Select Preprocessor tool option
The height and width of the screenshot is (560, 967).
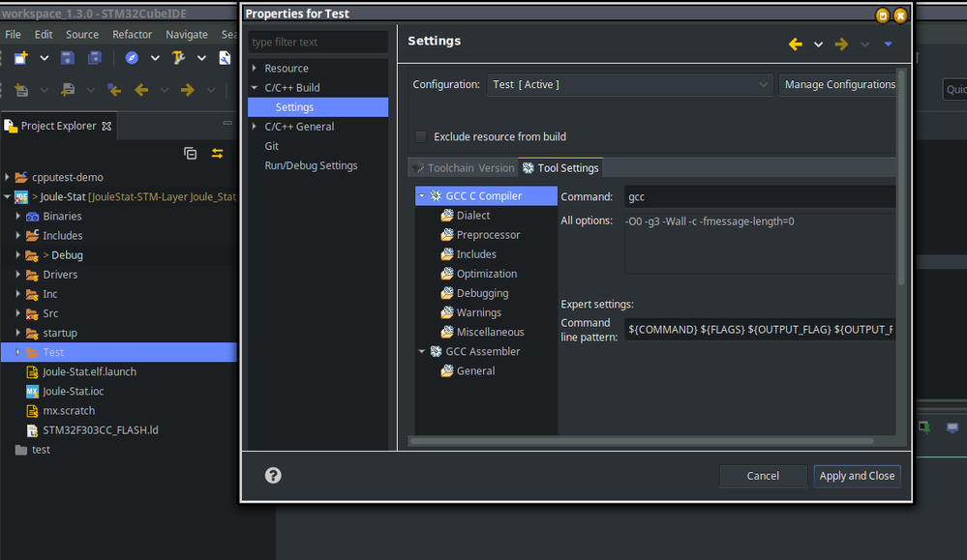point(488,235)
